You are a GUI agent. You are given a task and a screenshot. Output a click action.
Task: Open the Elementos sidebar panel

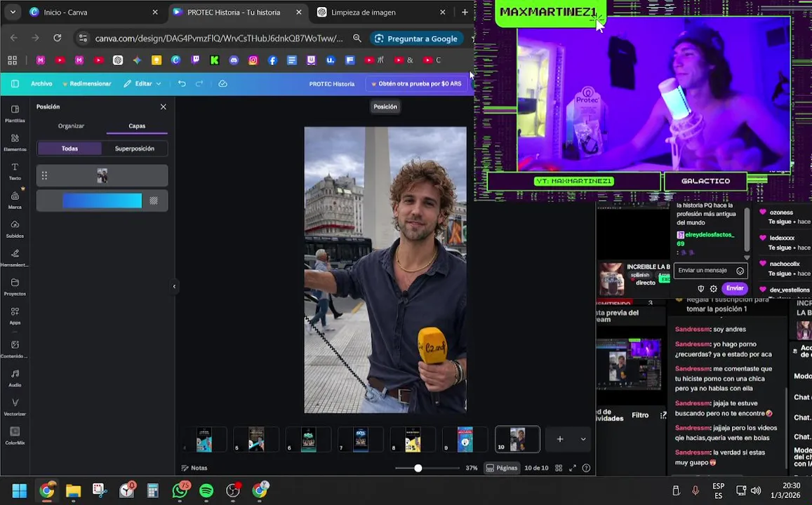[x=15, y=142]
